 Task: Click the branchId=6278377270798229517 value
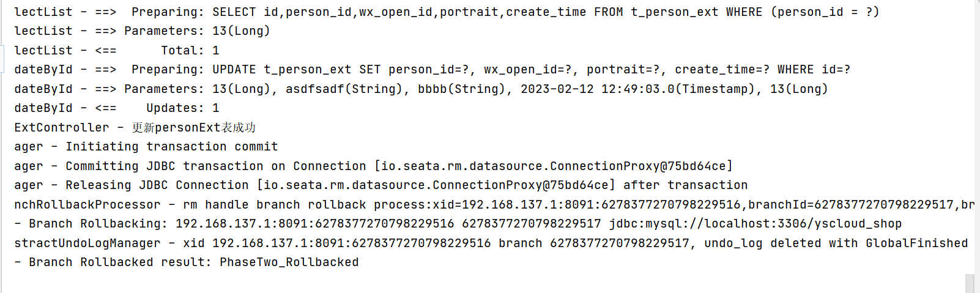tap(850, 205)
